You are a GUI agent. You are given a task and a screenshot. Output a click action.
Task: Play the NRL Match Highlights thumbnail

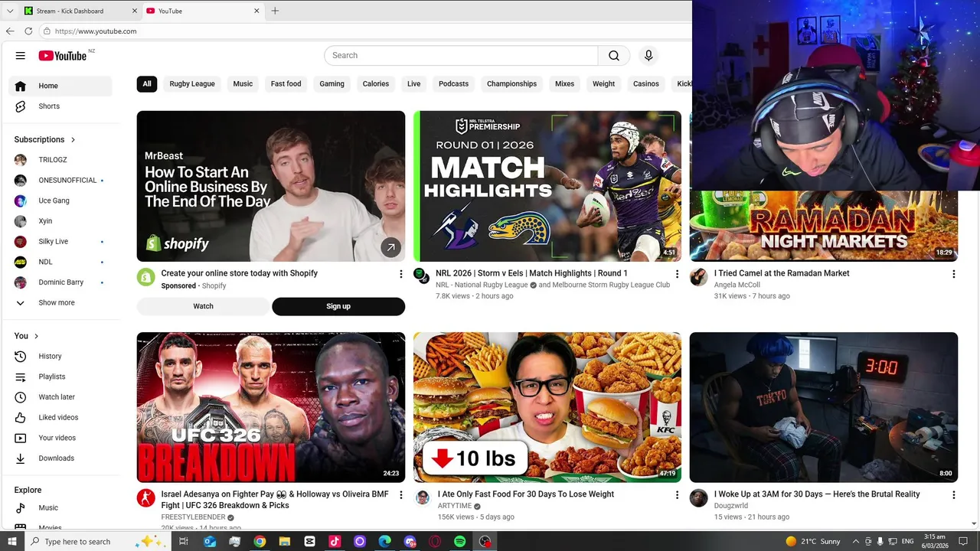pyautogui.click(x=547, y=186)
